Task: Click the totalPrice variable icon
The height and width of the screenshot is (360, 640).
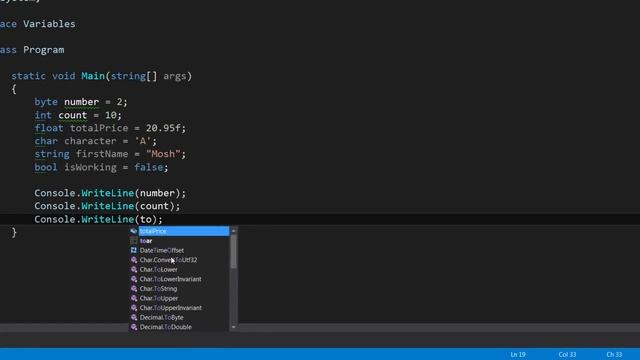Action: (133, 231)
